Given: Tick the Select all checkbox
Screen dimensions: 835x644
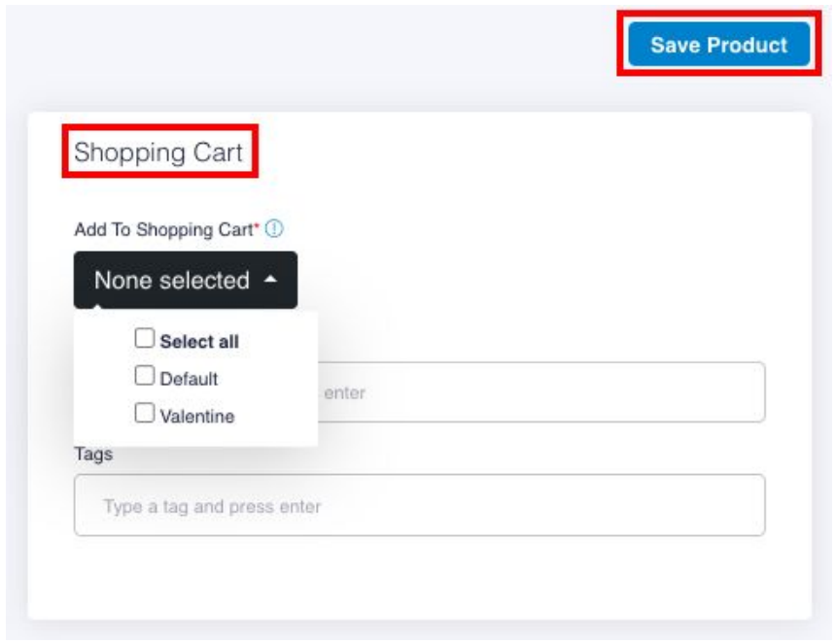Looking at the screenshot, I should point(144,338).
